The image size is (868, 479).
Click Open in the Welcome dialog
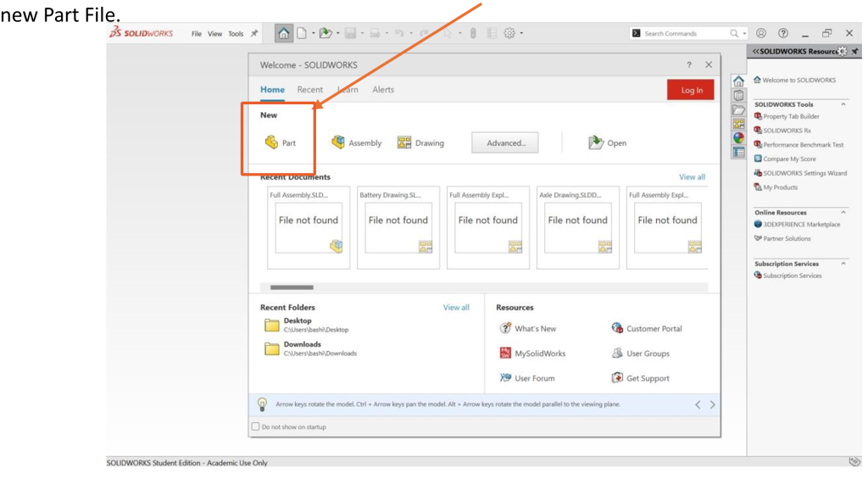(607, 143)
